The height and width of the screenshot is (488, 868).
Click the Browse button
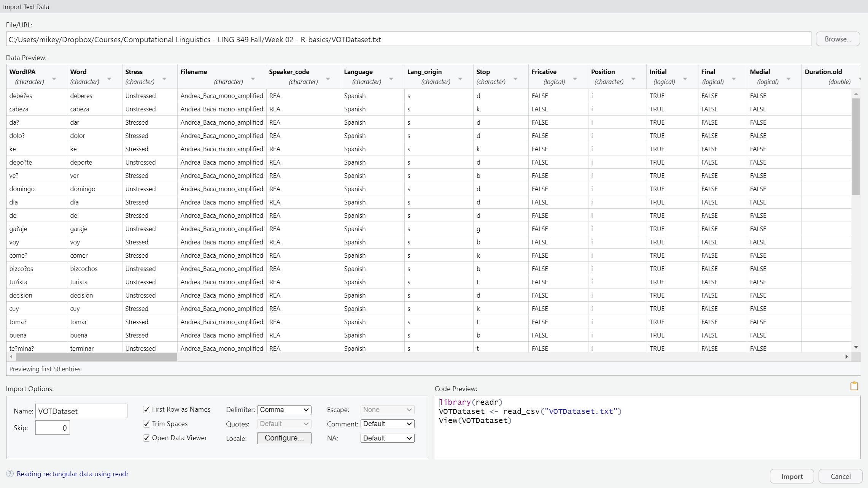pos(838,39)
